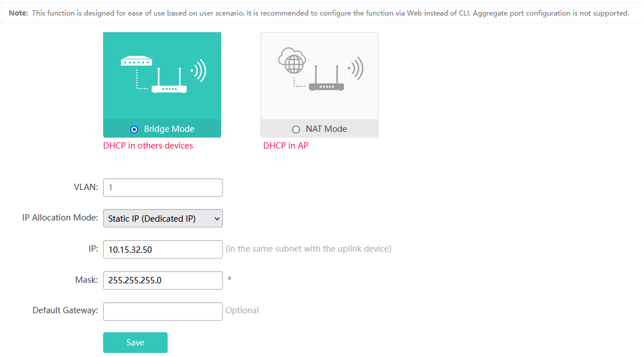Click the dropdown arrow beside Static IP
The width and height of the screenshot is (644, 357).
click(x=217, y=219)
